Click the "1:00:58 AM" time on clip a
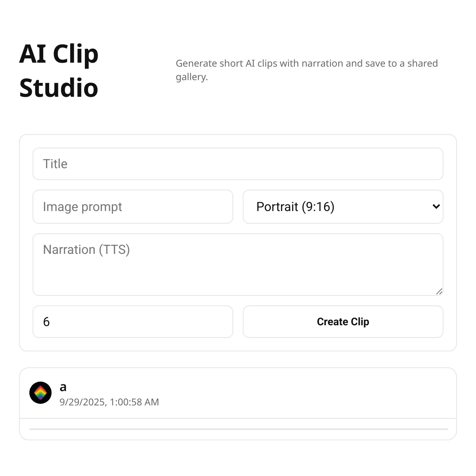476x476 pixels. click(x=134, y=402)
